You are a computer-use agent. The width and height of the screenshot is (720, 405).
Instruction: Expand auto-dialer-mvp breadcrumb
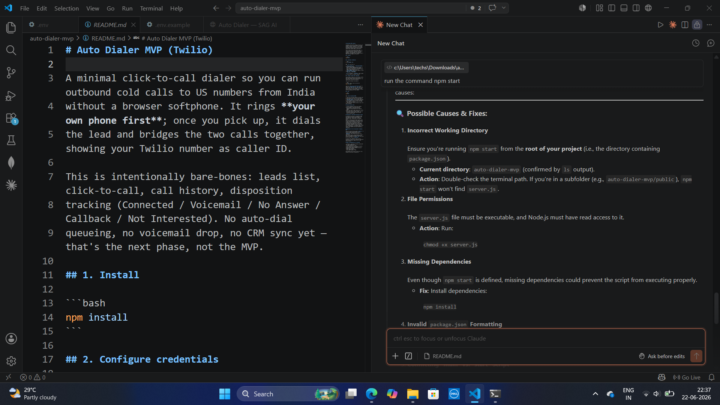click(51, 39)
